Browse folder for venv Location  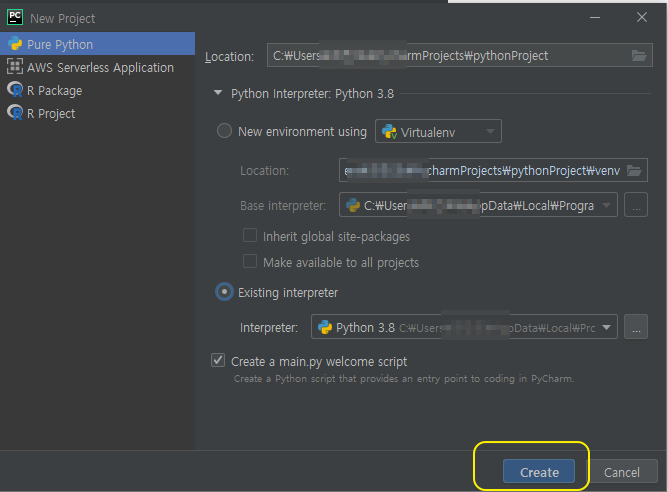point(634,170)
